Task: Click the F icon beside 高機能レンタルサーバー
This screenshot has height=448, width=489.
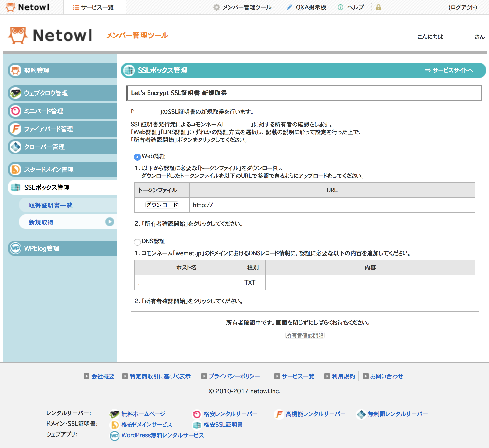Action: point(279,414)
